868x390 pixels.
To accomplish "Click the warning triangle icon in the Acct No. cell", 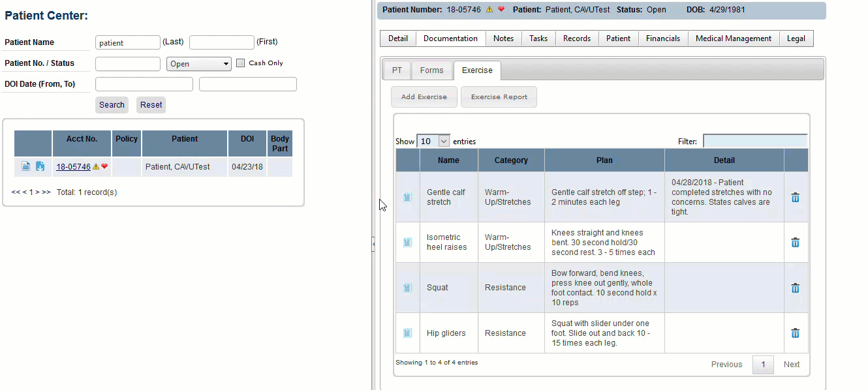I will point(96,166).
